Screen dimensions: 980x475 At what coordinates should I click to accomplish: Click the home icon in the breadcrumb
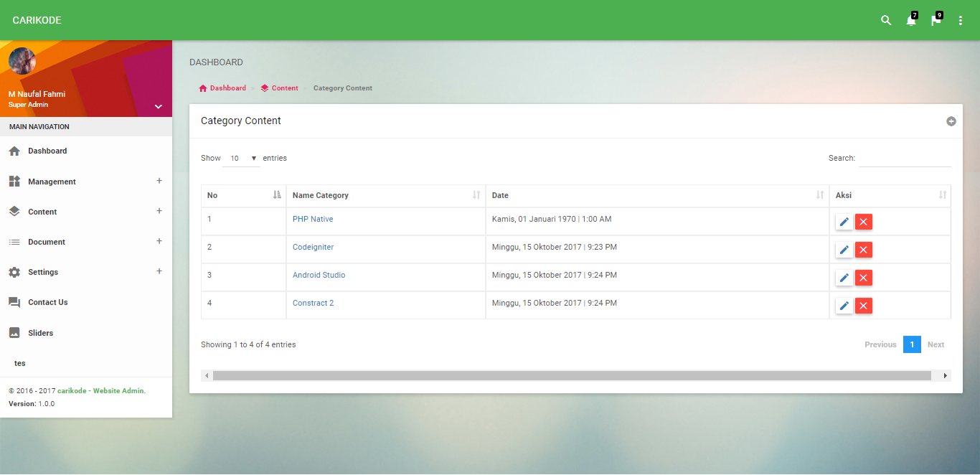(x=202, y=88)
